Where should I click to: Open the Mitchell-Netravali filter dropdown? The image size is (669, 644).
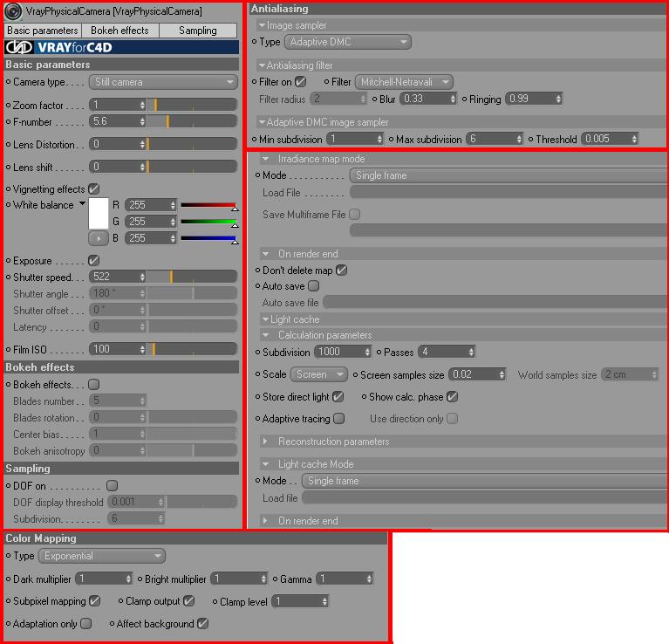404,82
